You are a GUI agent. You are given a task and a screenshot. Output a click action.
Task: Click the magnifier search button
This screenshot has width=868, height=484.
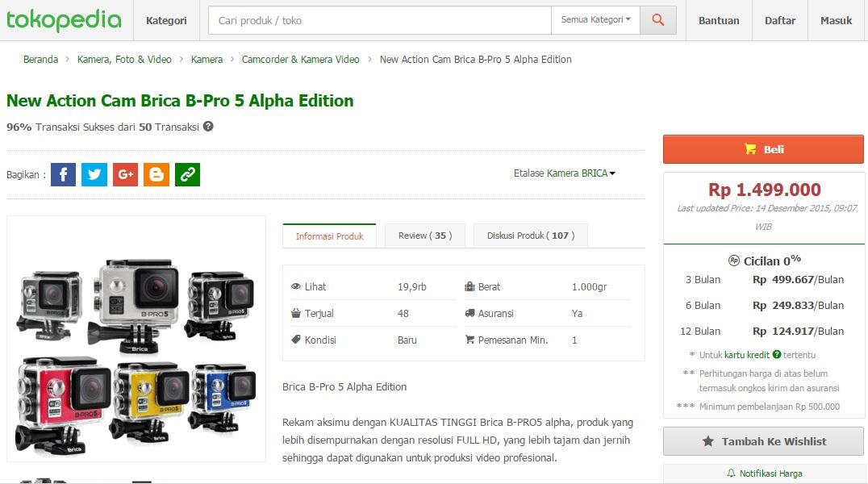657,20
